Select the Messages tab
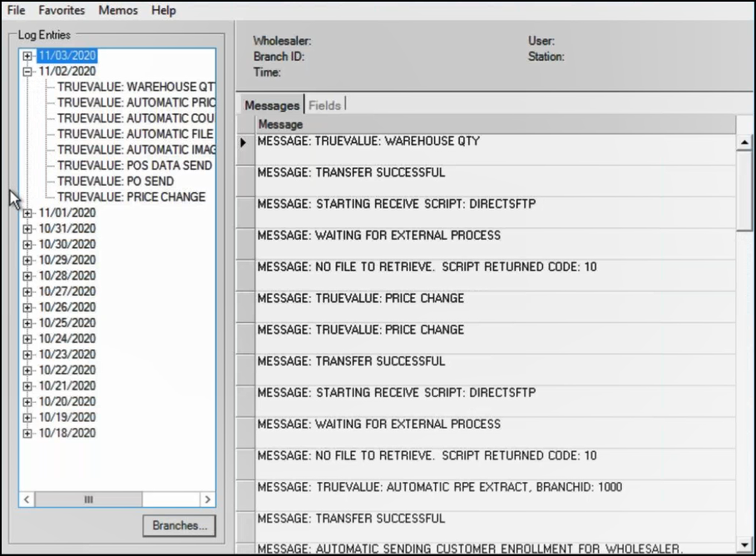Image resolution: width=756 pixels, height=556 pixels. (272, 105)
